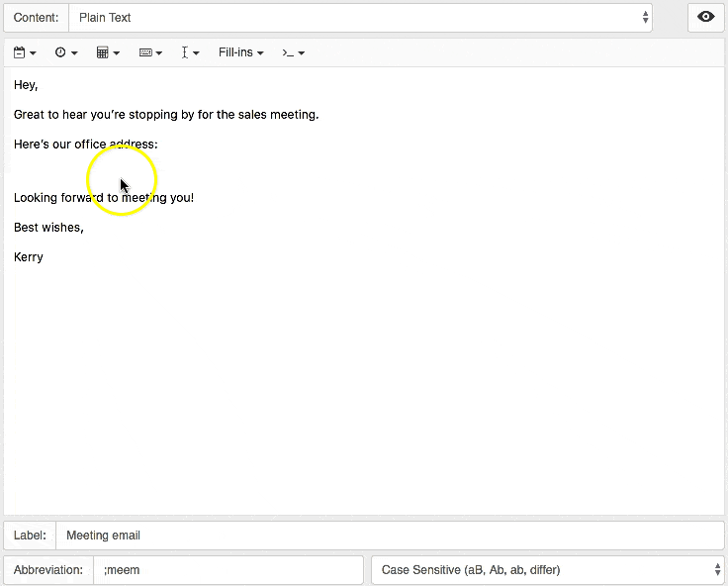Screen dimensions: 728x586
Task: Open the Content type Plain Text dropdown
Action: tap(360, 18)
